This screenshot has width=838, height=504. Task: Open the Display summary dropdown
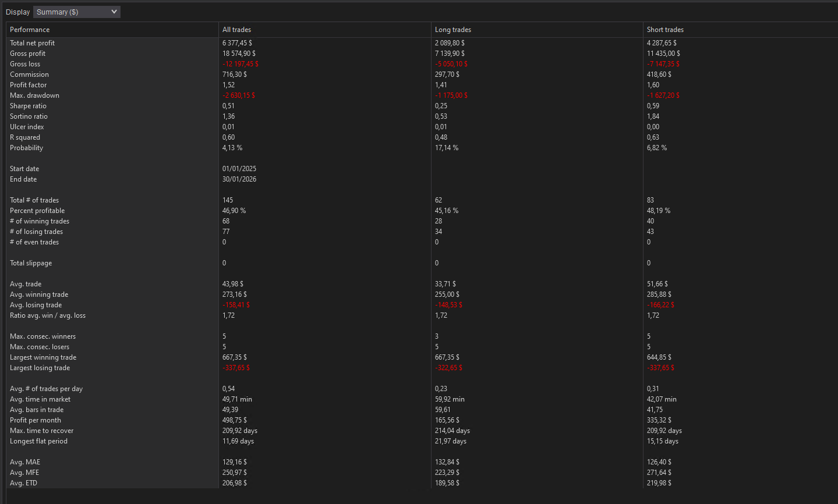76,12
